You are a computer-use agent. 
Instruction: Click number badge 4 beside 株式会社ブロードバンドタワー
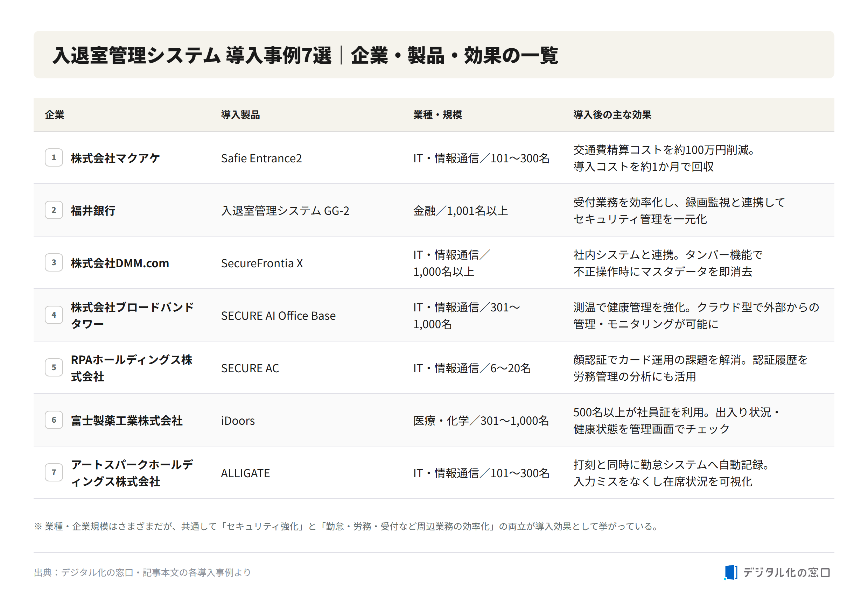(x=54, y=315)
